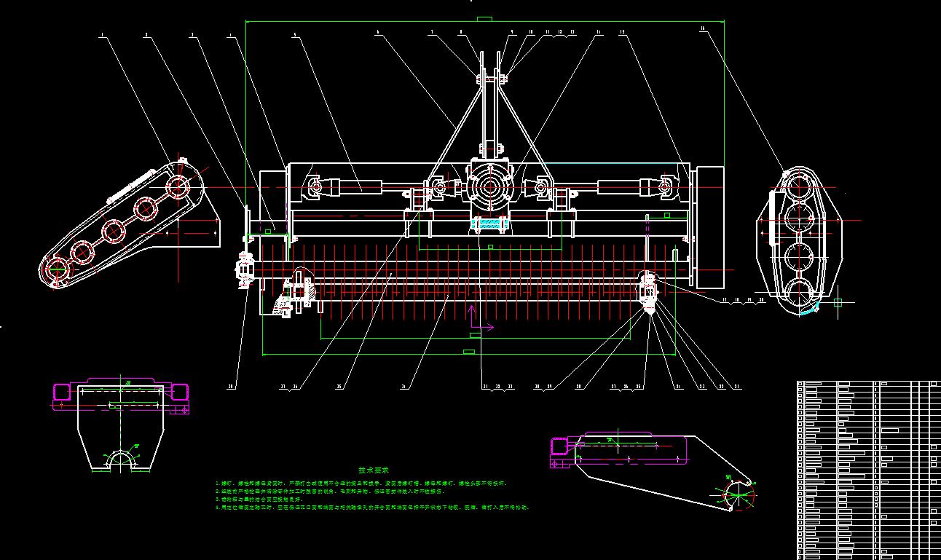Click the magenta UCS axis arrow icon
The height and width of the screenshot is (560, 941).
[x=481, y=318]
